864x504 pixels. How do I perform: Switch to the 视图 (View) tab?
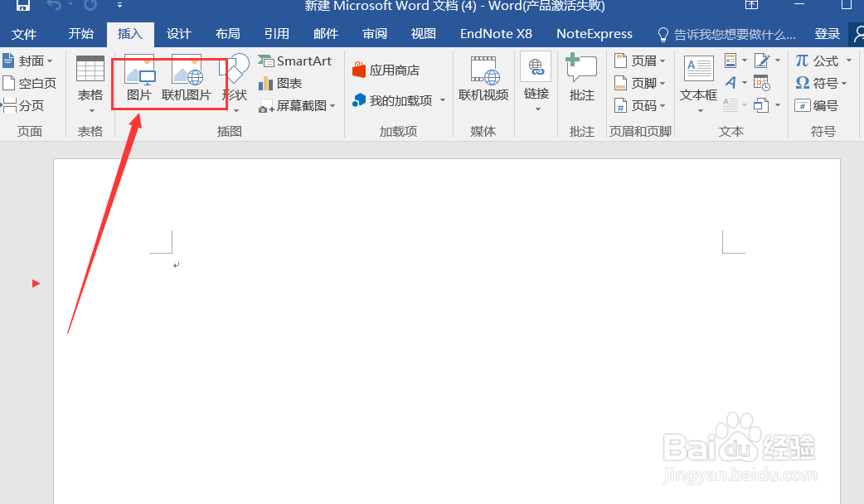coord(423,34)
